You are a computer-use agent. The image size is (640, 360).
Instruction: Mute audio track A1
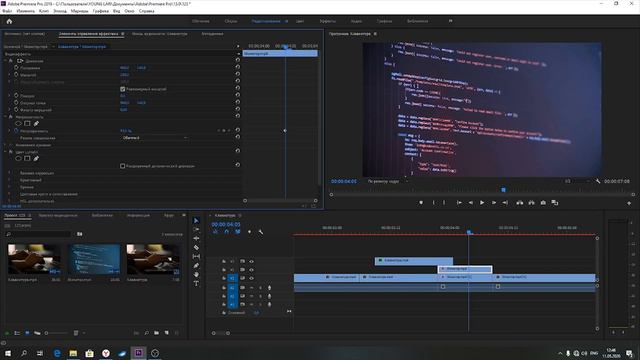(251, 288)
